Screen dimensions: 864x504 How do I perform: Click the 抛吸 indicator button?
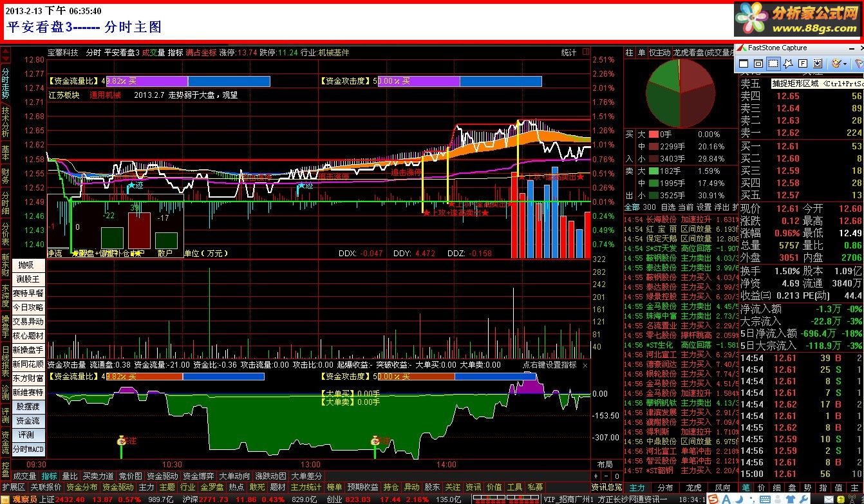click(28, 265)
